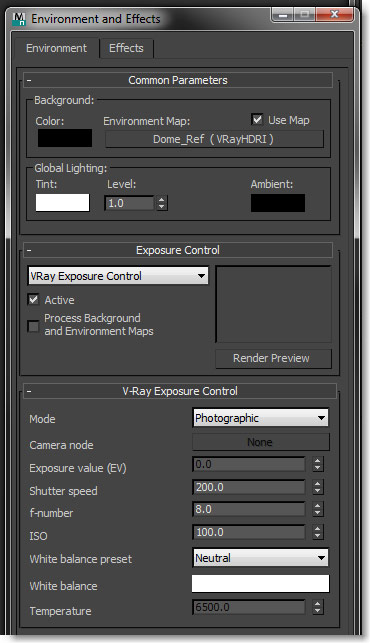Click the Temperature input field
Image resolution: width=370 pixels, height=643 pixels.
click(x=249, y=607)
